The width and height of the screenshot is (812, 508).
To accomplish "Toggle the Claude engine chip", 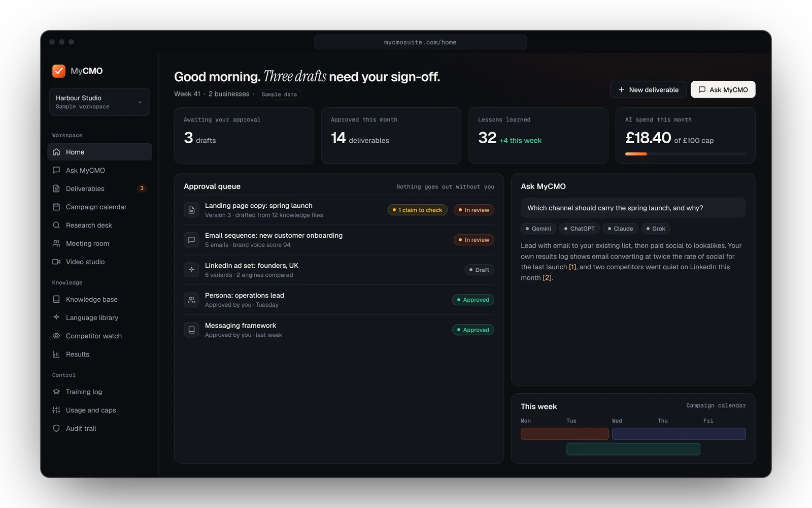I will coord(620,229).
